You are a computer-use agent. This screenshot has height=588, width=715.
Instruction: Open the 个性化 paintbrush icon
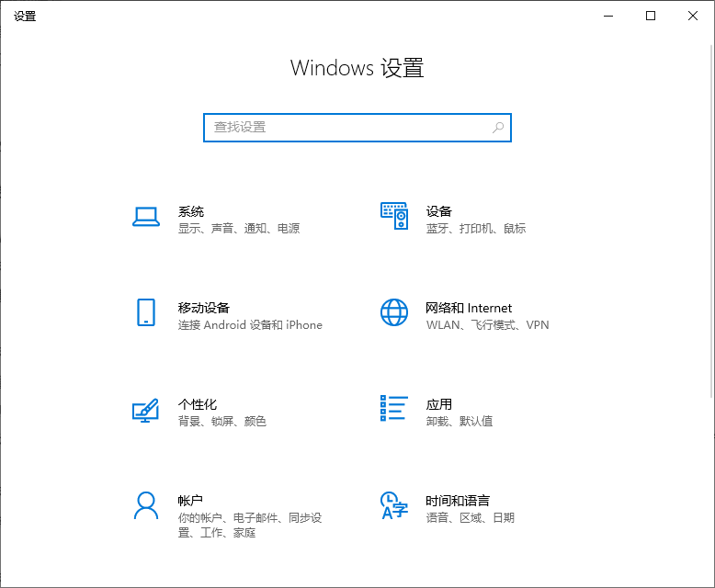point(145,411)
